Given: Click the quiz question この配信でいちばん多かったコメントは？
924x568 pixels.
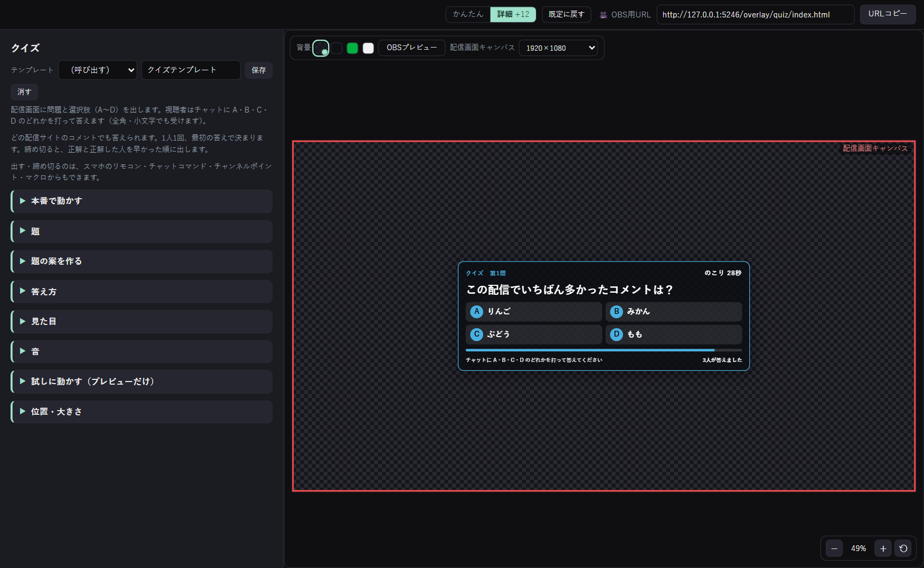Looking at the screenshot, I should click(570, 290).
